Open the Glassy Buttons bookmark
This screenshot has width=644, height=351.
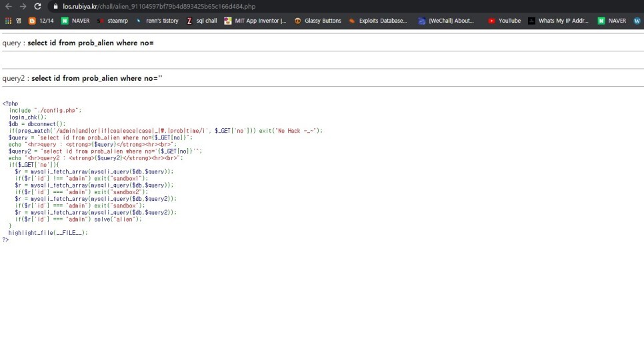point(318,21)
